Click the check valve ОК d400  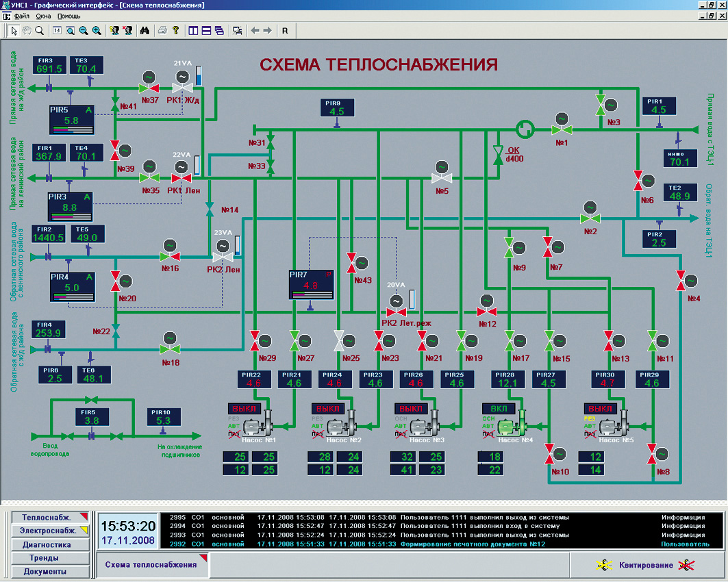point(498,155)
